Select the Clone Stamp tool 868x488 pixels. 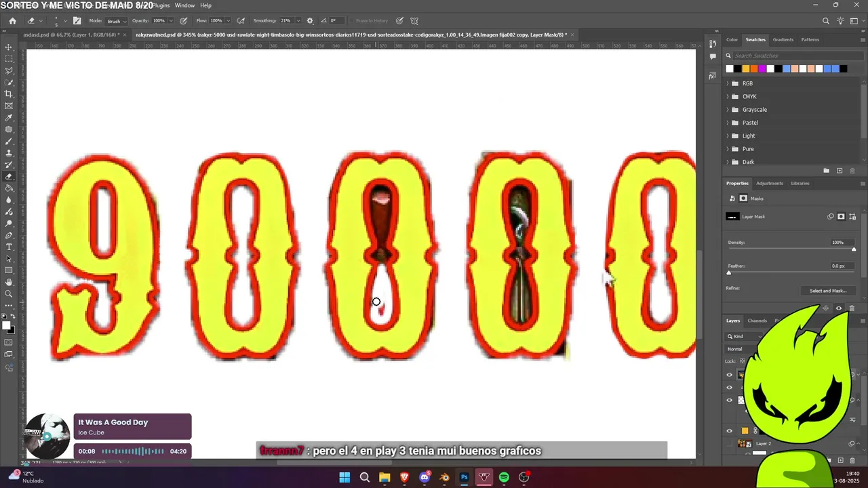[x=9, y=153]
